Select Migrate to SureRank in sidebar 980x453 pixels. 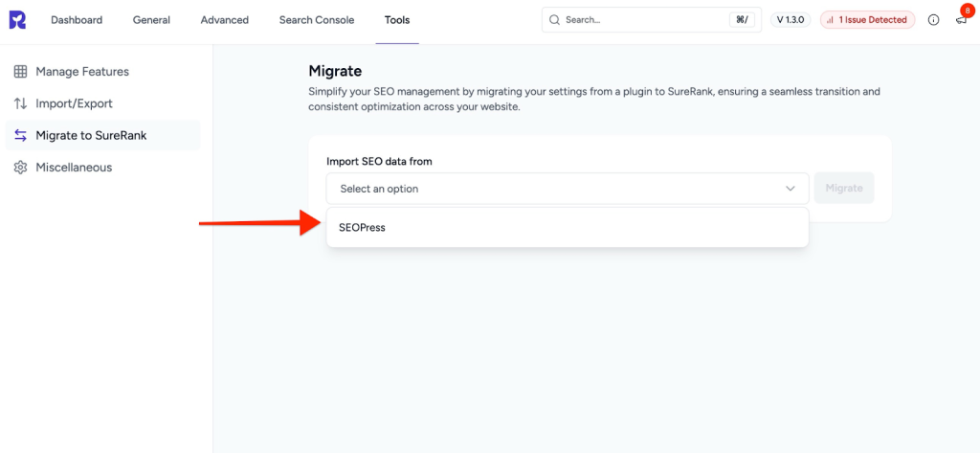click(x=102, y=135)
